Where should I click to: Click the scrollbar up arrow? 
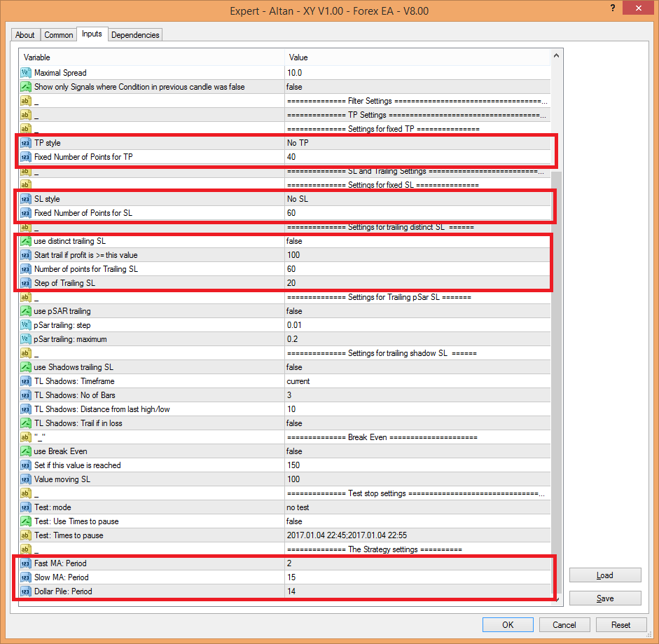tap(557, 56)
